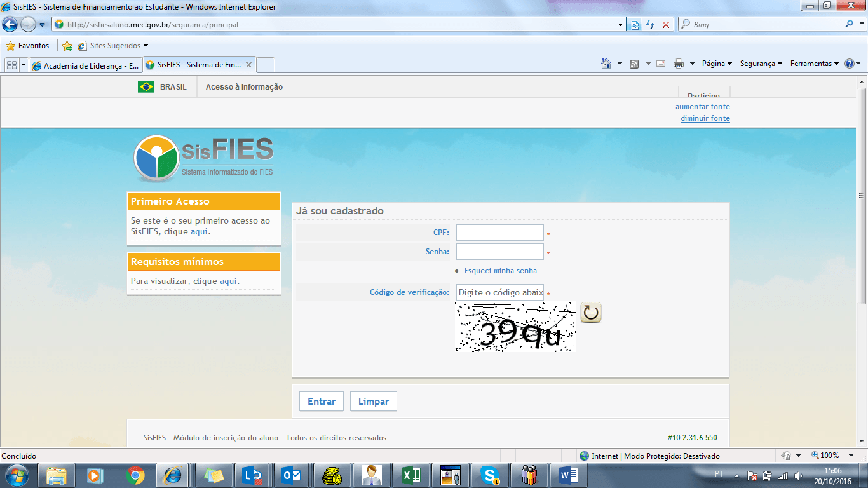Click the Limpar button
The width and height of the screenshot is (868, 488).
(x=373, y=401)
